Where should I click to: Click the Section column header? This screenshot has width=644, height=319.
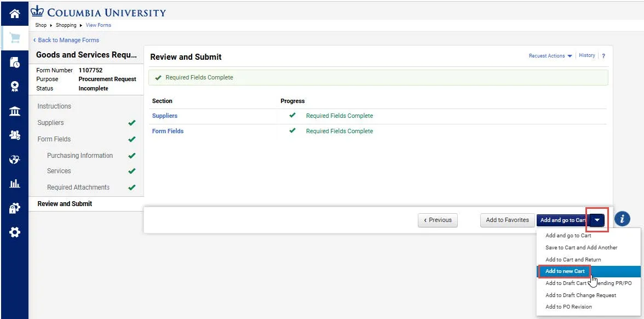[x=162, y=101]
